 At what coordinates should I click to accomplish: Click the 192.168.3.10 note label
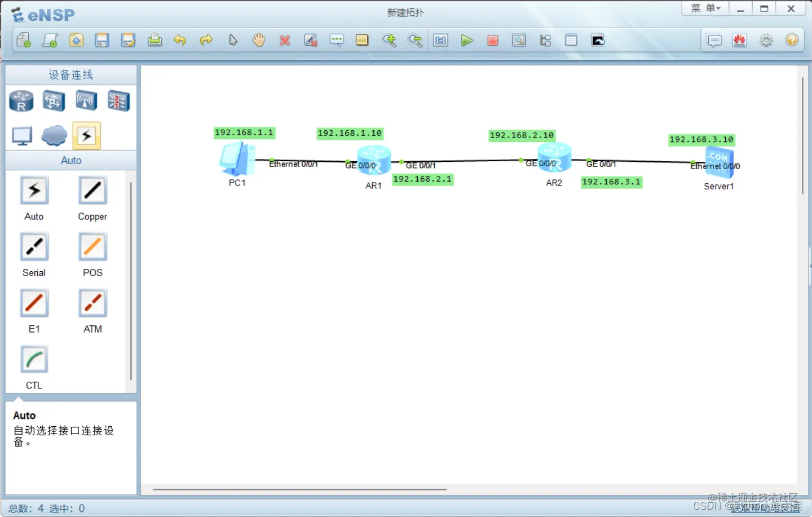pyautogui.click(x=701, y=139)
